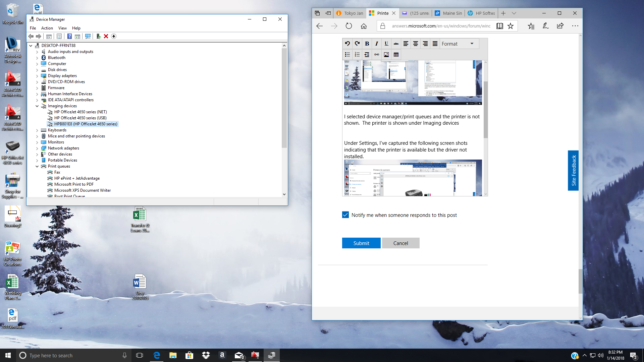Toggle Notify me when someone responds checkbox

(345, 215)
